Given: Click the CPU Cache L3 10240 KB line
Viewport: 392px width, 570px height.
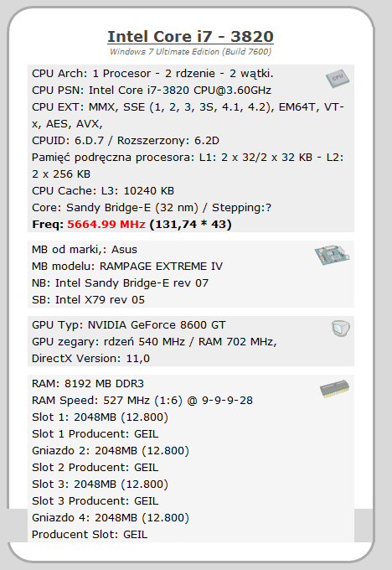Looking at the screenshot, I should click(x=103, y=191).
